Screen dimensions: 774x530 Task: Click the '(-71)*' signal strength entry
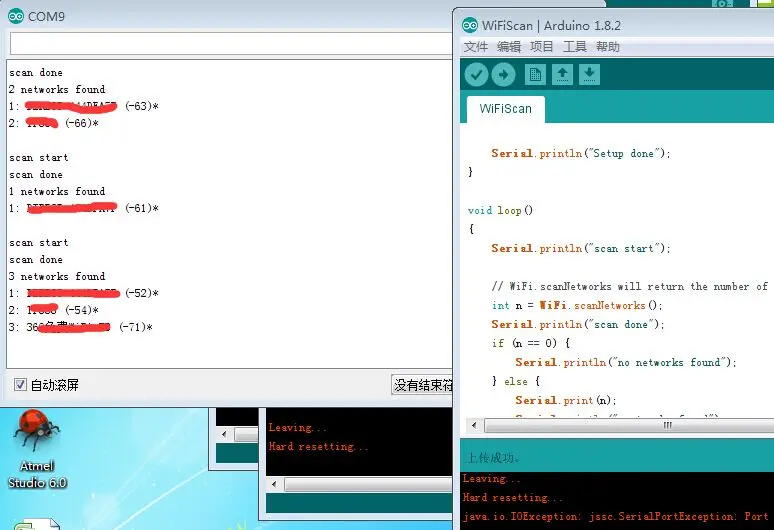click(136, 327)
